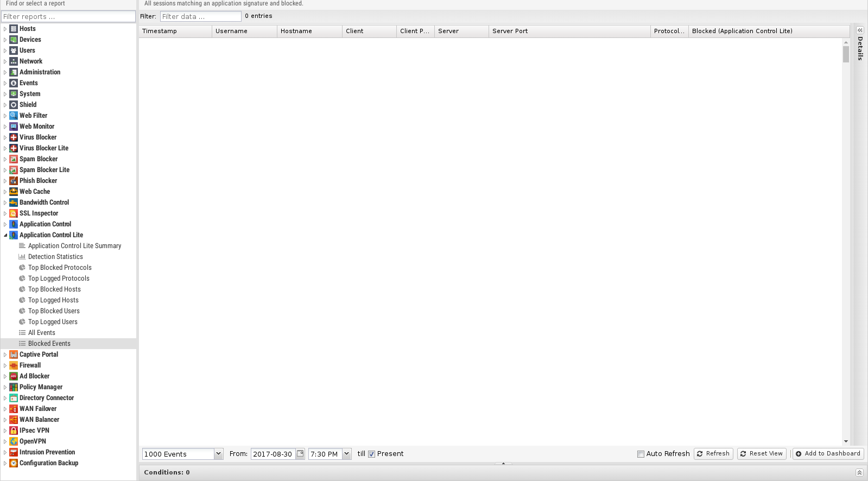Image resolution: width=868 pixels, height=481 pixels.
Task: Click the Policy Manager icon
Action: [x=14, y=387]
